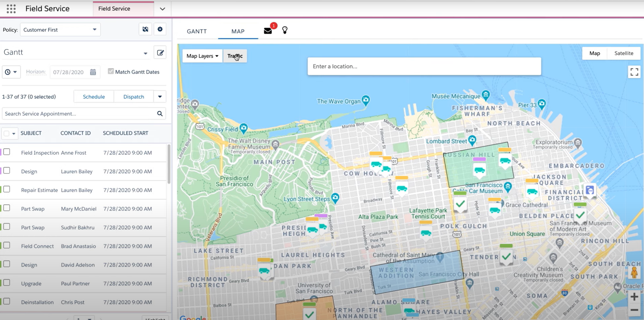Click the Schedule button
The height and width of the screenshot is (320, 644).
(x=94, y=96)
